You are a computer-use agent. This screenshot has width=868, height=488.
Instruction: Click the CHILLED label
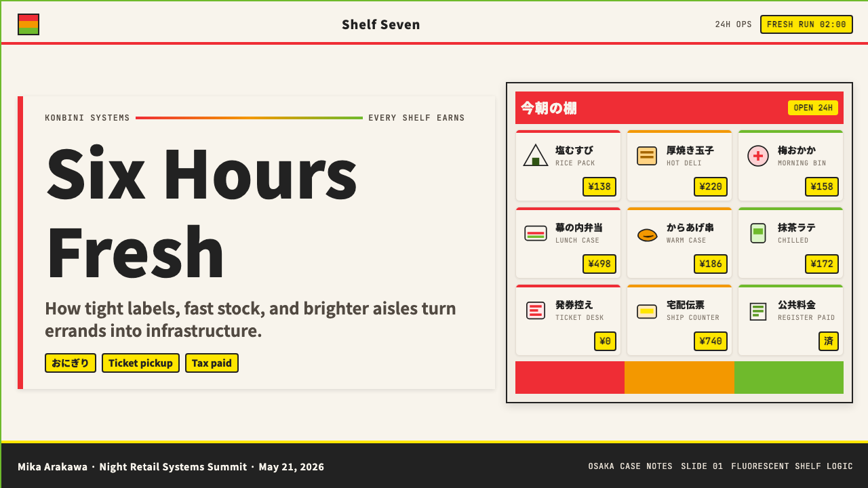[x=793, y=241]
